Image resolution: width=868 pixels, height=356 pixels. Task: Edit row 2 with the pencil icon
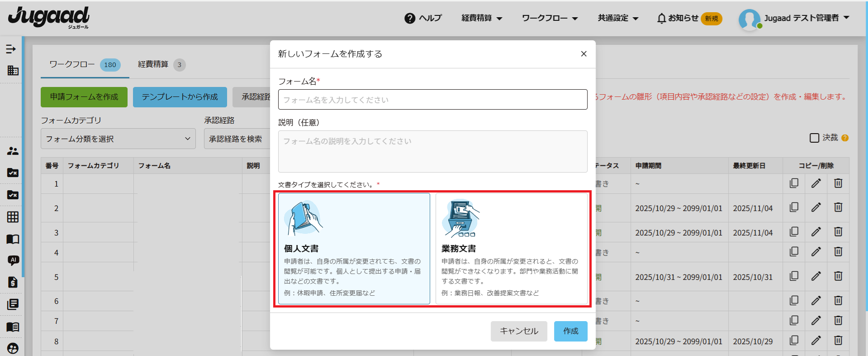pos(816,207)
